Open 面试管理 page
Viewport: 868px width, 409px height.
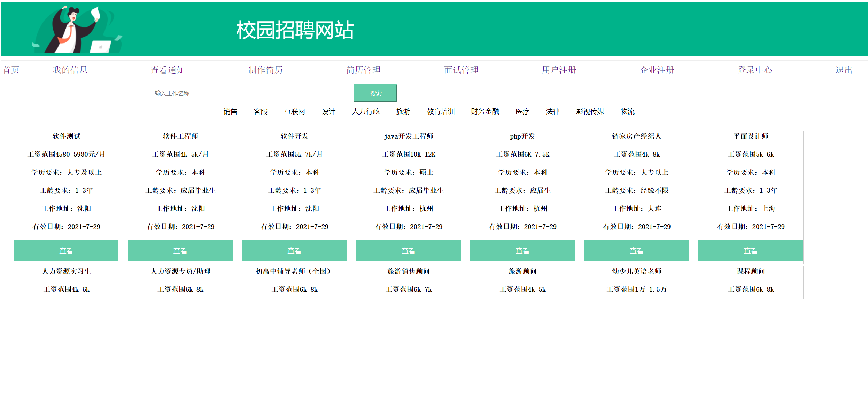(x=461, y=70)
